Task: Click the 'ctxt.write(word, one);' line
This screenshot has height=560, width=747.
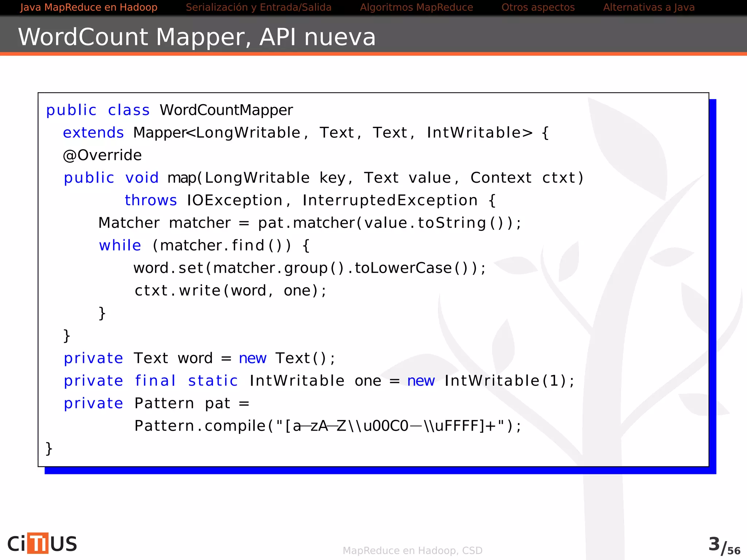Action: click(231, 291)
